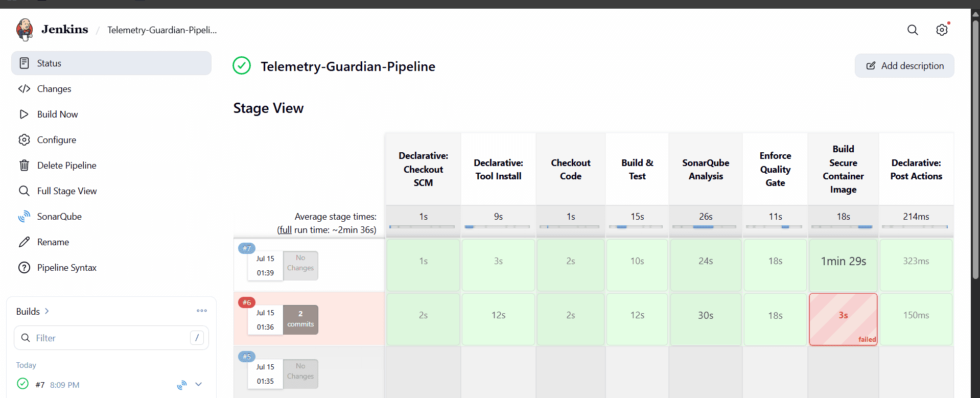Open the SonarQube sidebar link
The width and height of the screenshot is (980, 398).
point(111,217)
